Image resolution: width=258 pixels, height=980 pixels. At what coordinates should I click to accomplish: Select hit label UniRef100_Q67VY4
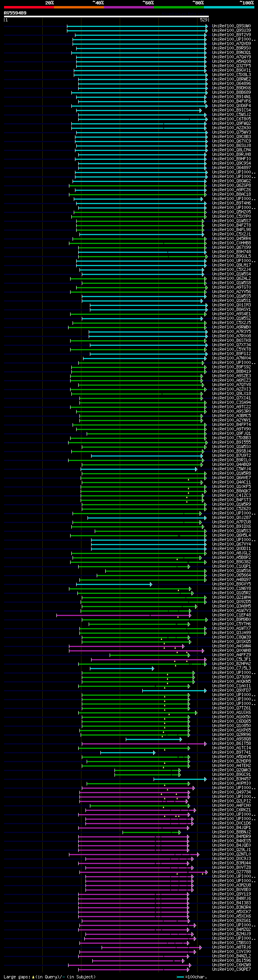pyautogui.click(x=231, y=544)
